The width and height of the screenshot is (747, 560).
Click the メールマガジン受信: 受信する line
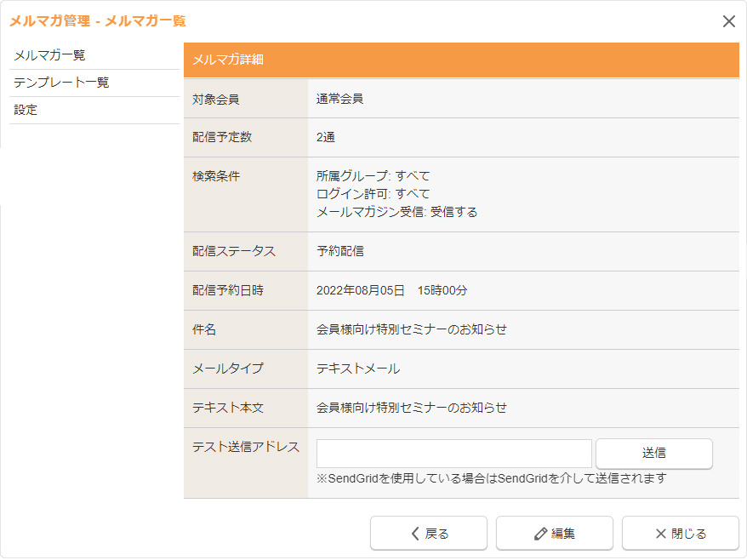pos(396,212)
